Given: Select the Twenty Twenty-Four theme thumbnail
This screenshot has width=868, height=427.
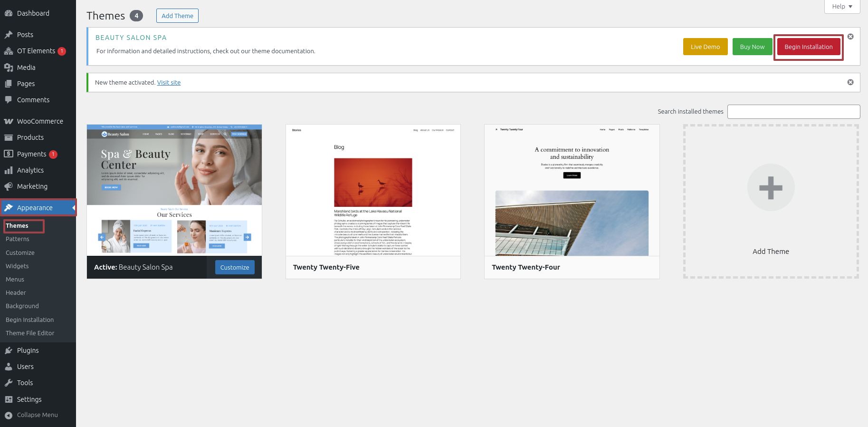Looking at the screenshot, I should pos(572,190).
